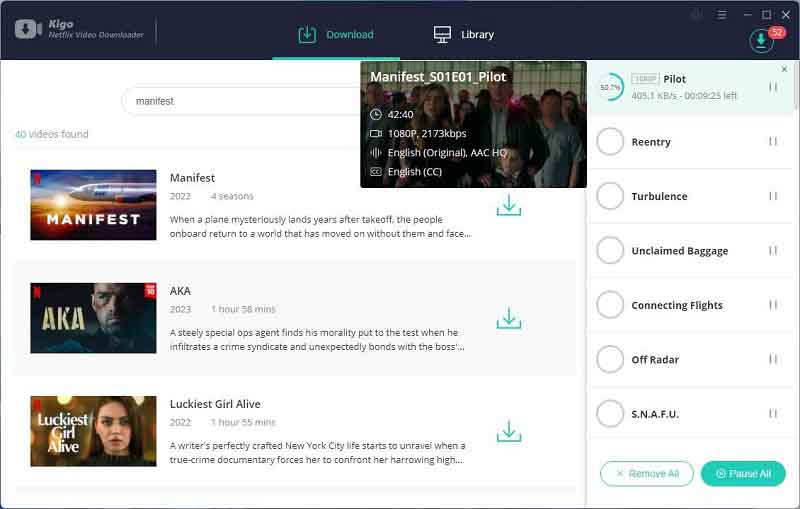The image size is (800, 509).
Task: Click the search field containing manifest
Action: [x=241, y=101]
